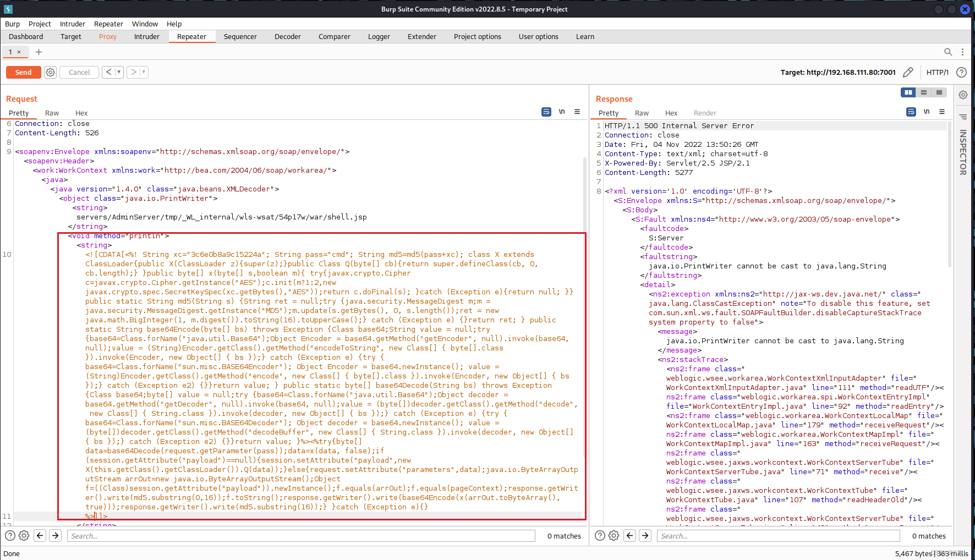Screen dimensions: 975x560
Task: Open request search settings gear
Action: click(x=24, y=535)
